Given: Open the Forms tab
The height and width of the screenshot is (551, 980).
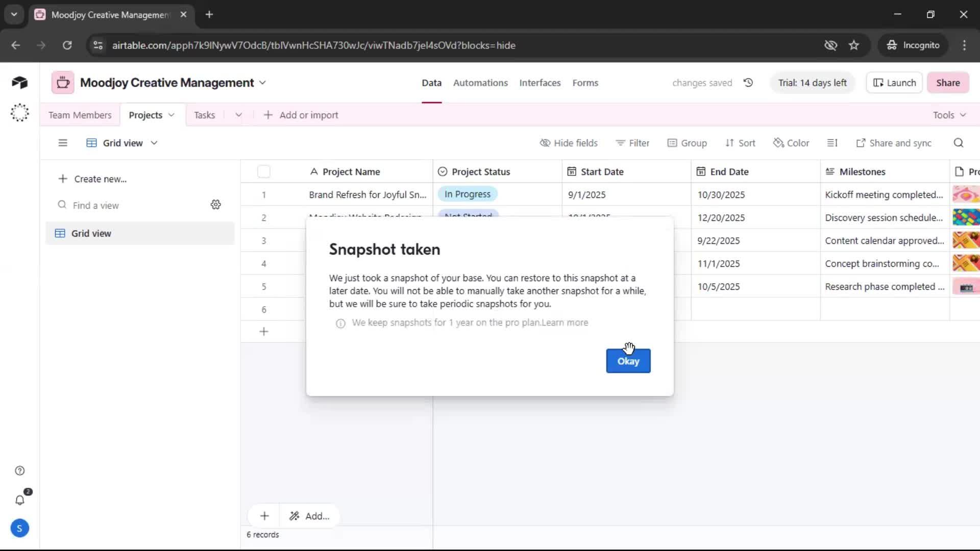Looking at the screenshot, I should [x=585, y=83].
